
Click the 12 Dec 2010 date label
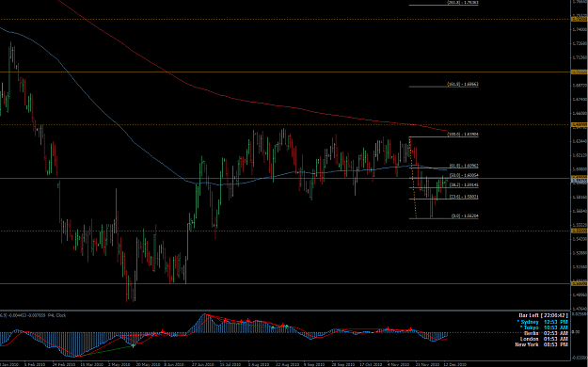[454, 364]
